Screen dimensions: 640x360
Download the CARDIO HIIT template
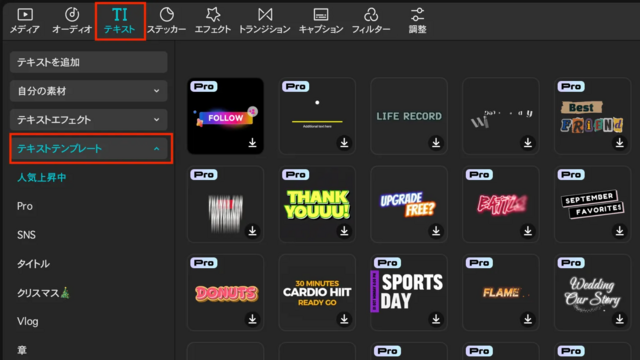(344, 319)
